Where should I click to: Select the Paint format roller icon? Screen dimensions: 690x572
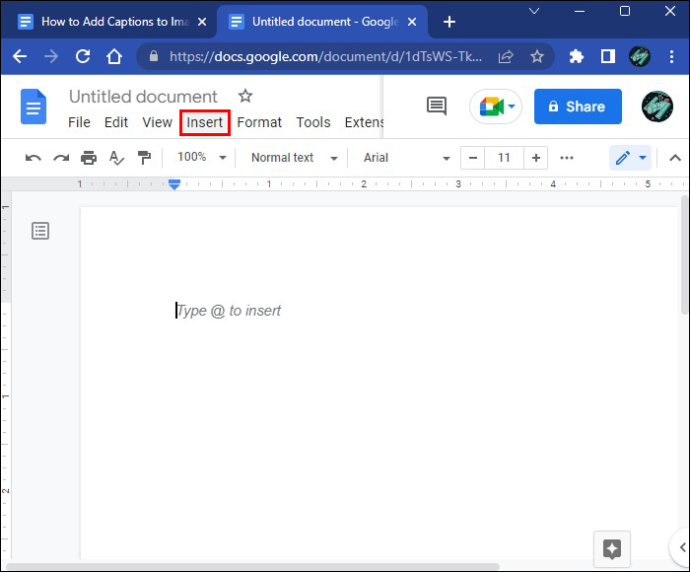144,158
